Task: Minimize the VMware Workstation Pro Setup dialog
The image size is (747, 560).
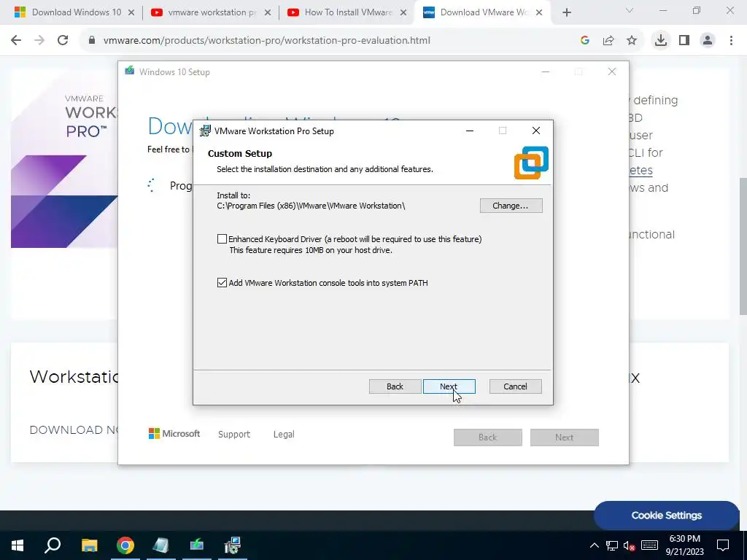Action: [x=470, y=131]
